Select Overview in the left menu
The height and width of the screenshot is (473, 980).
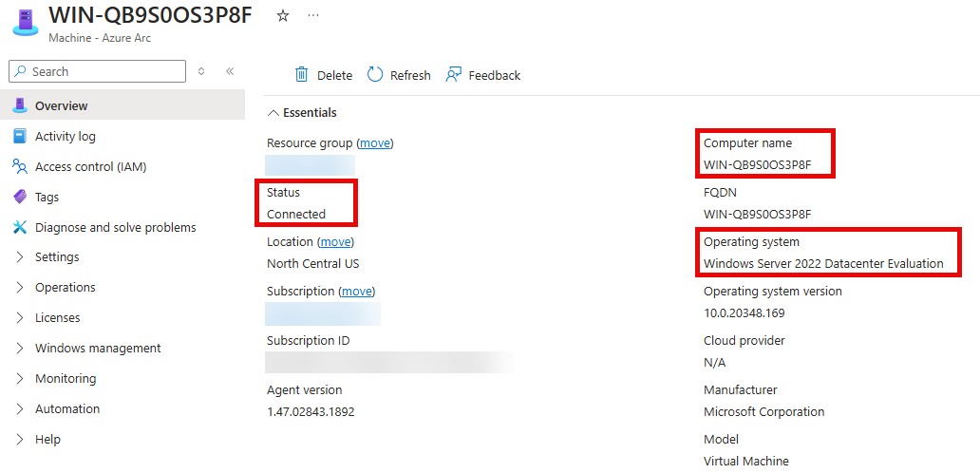(x=61, y=105)
